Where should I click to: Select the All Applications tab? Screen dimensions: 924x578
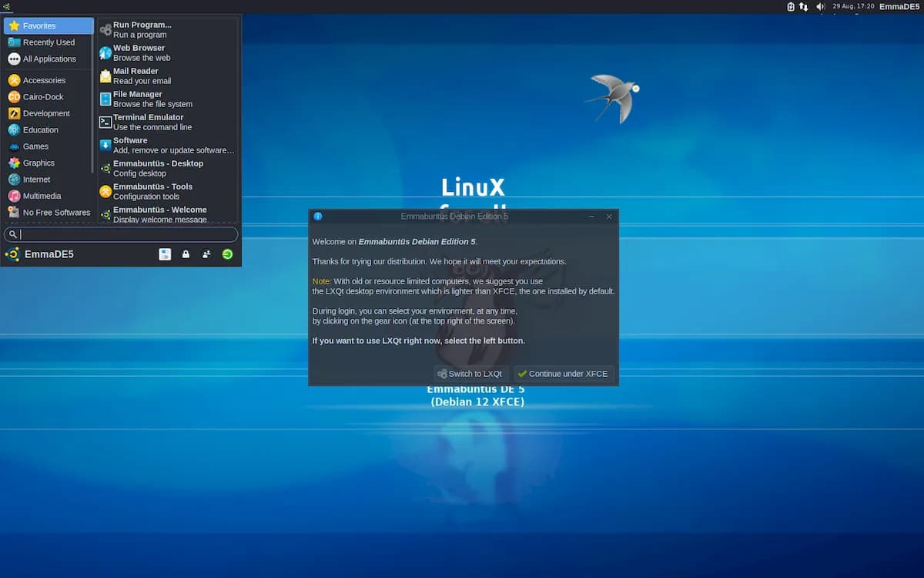click(x=49, y=59)
